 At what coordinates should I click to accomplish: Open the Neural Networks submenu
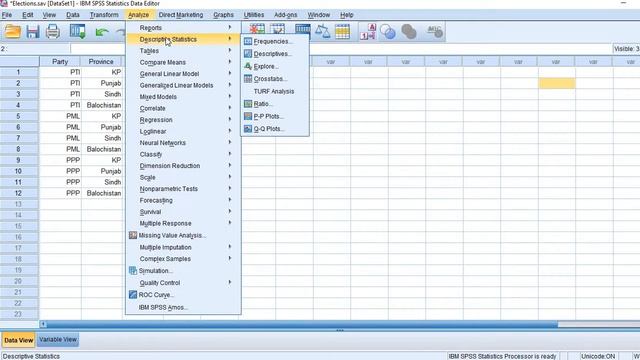183,143
